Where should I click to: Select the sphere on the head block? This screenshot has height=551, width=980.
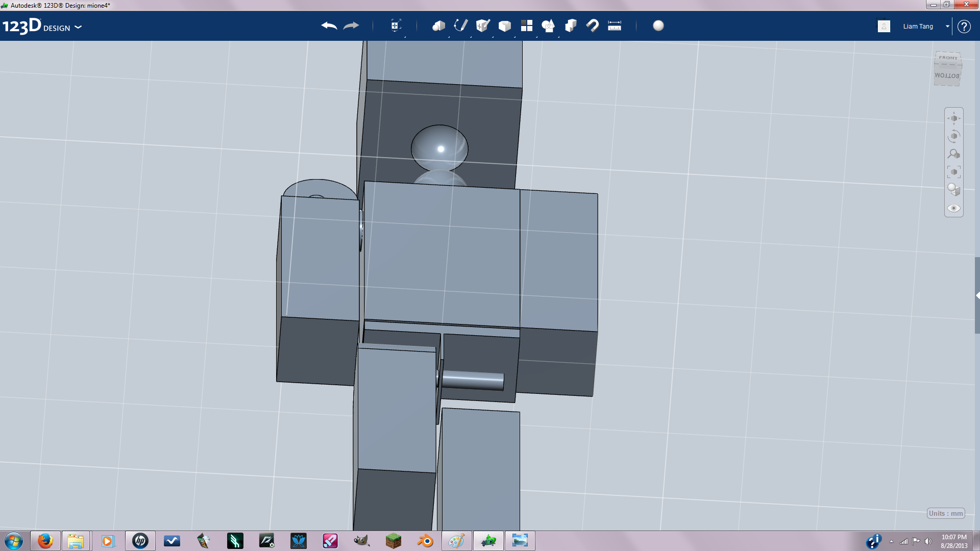pos(439,148)
